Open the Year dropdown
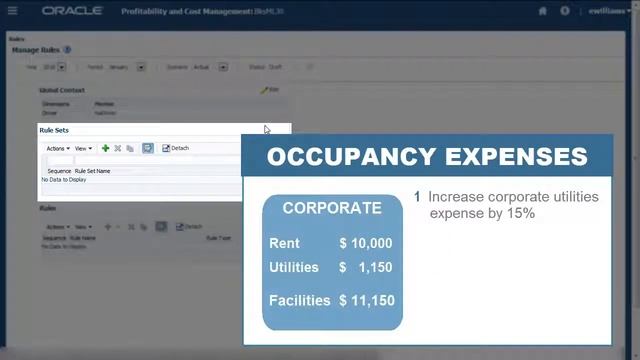Screen dimensions: 640x360 pos(62,67)
